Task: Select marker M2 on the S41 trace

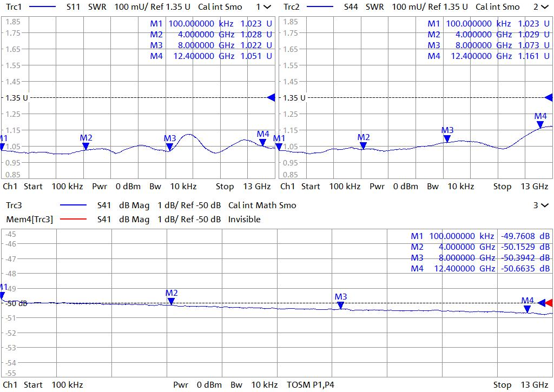Action: [x=172, y=301]
